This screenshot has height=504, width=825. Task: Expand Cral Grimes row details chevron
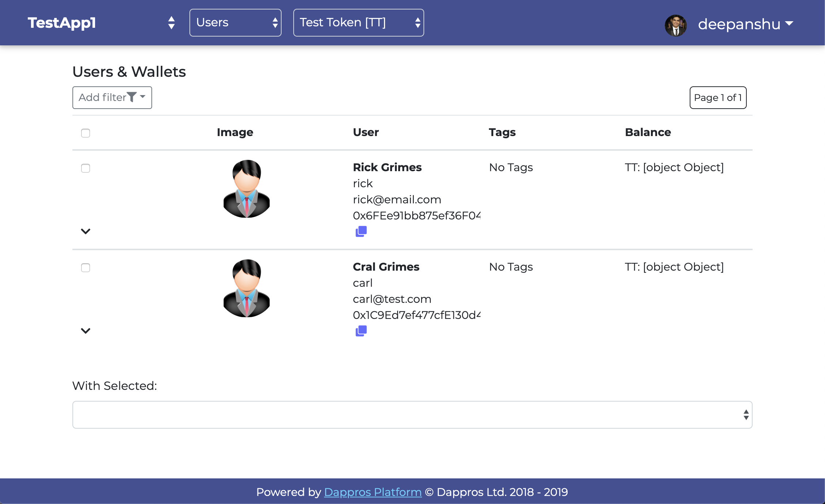[x=86, y=331]
